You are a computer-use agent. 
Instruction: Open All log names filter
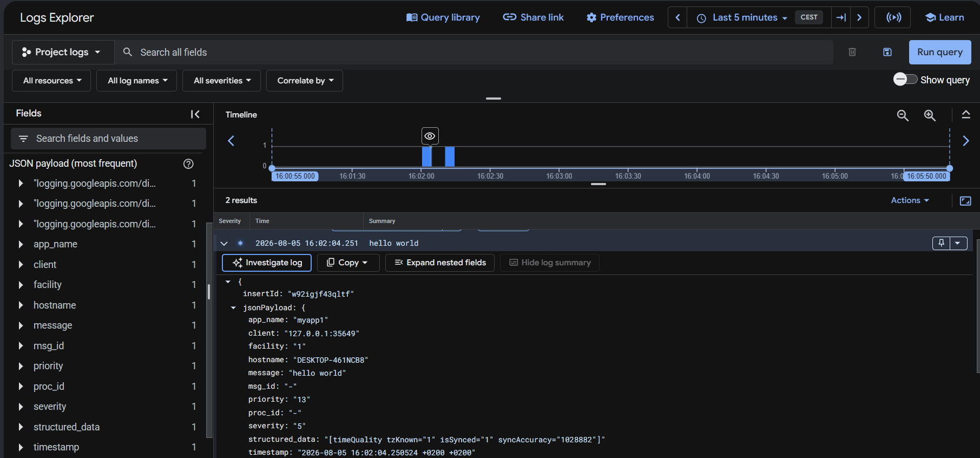click(x=136, y=81)
